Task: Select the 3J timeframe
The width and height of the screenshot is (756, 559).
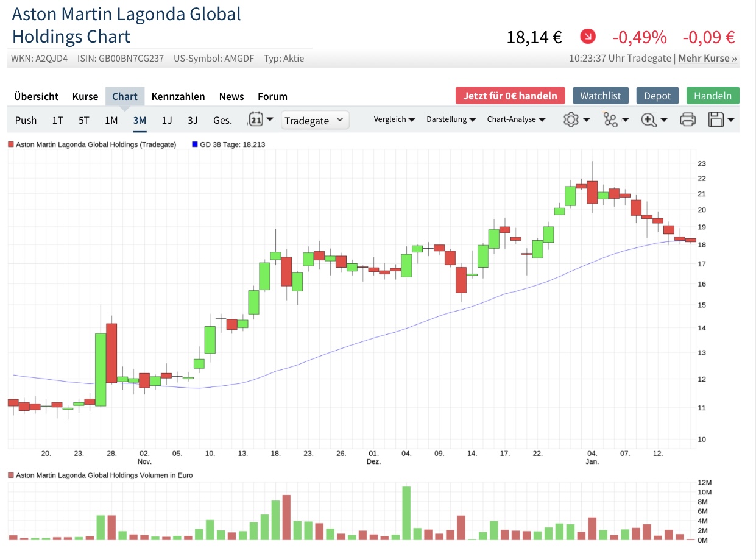Action: 193,120
